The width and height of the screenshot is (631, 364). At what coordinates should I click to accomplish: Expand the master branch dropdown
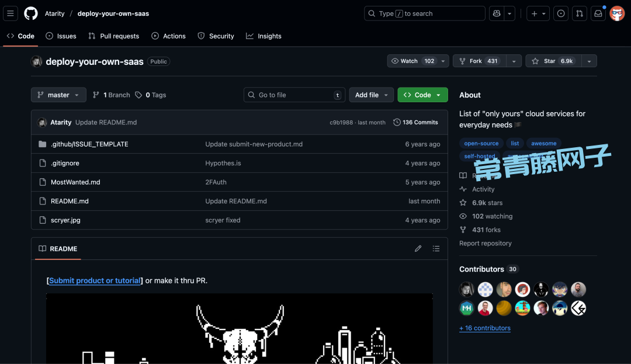pos(58,95)
